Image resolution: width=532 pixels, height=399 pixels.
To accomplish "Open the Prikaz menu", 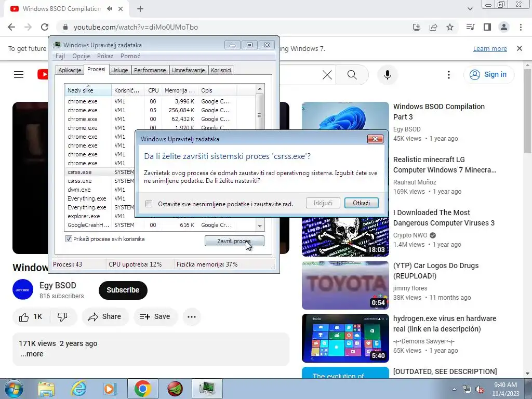I will pyautogui.click(x=105, y=56).
